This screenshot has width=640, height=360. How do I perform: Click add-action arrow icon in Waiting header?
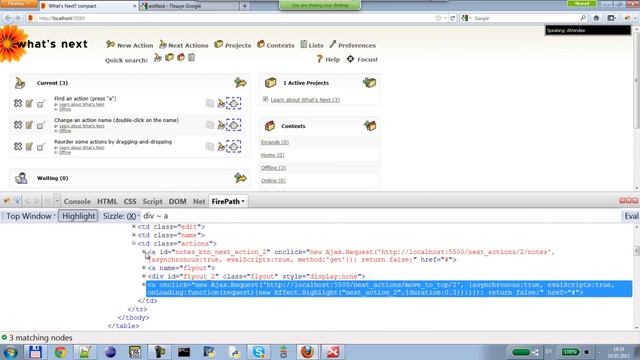coord(240,178)
